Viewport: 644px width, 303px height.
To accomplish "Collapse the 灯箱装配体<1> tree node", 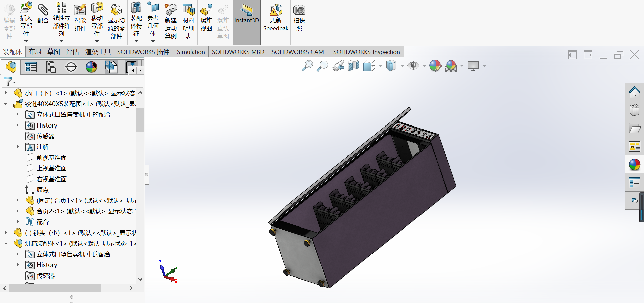I will pos(6,244).
